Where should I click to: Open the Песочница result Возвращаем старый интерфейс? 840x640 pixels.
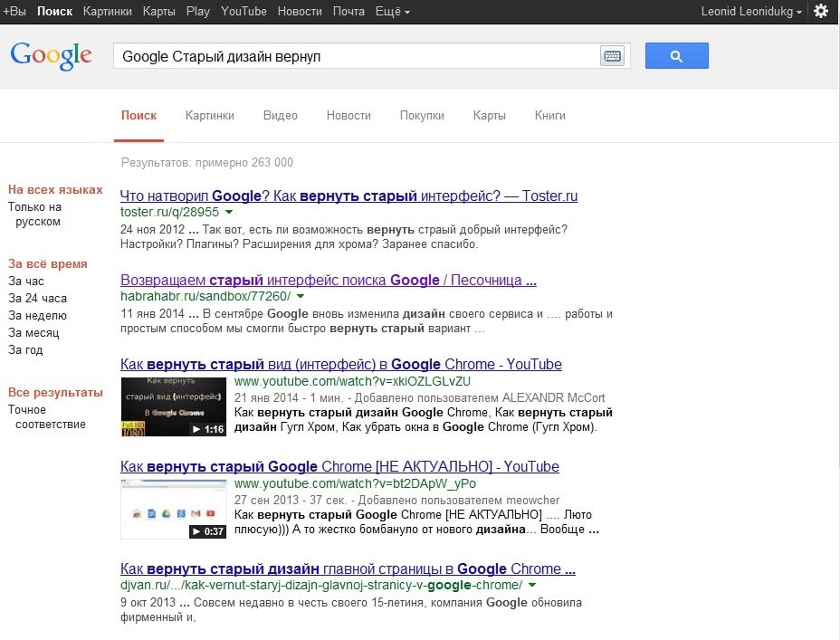pyautogui.click(x=329, y=280)
